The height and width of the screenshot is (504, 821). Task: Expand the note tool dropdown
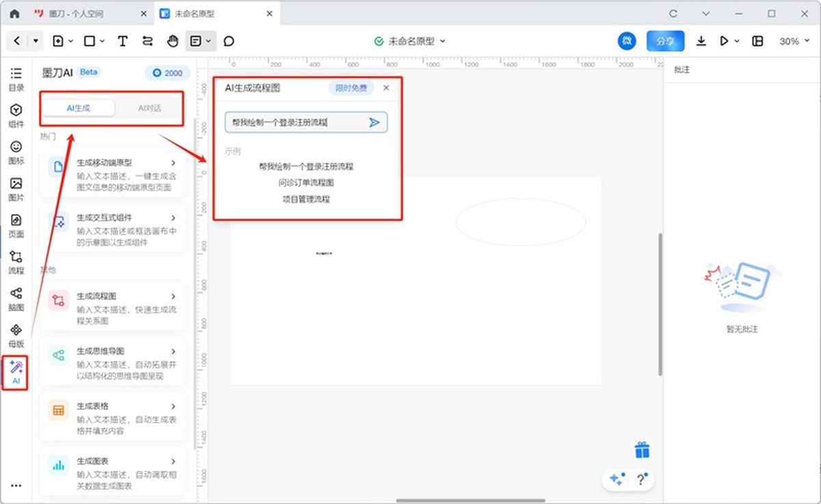pyautogui.click(x=209, y=41)
